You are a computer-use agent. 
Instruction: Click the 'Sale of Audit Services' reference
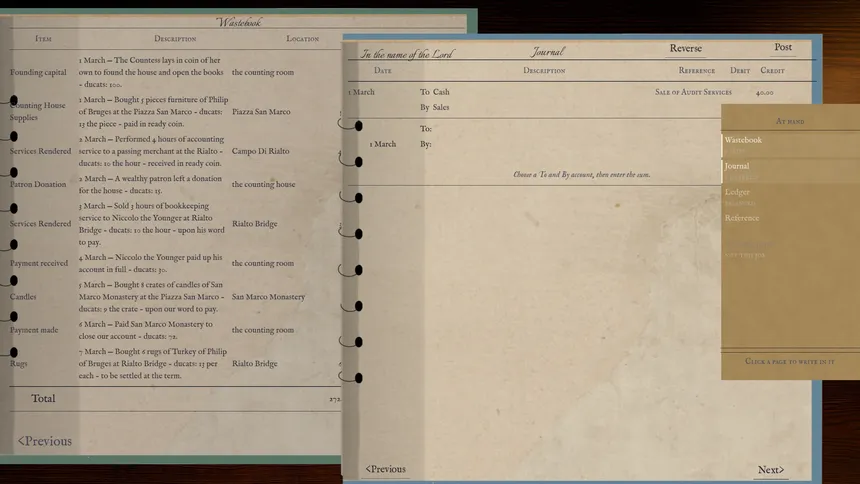(693, 92)
